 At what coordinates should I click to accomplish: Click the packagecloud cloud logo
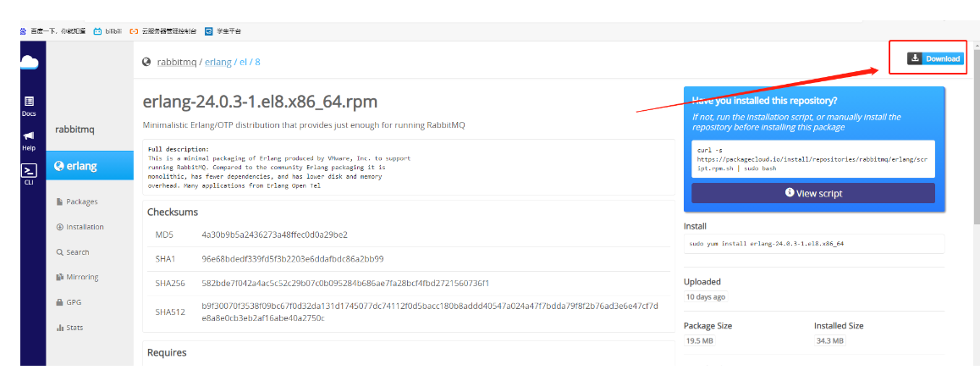pos(29,62)
